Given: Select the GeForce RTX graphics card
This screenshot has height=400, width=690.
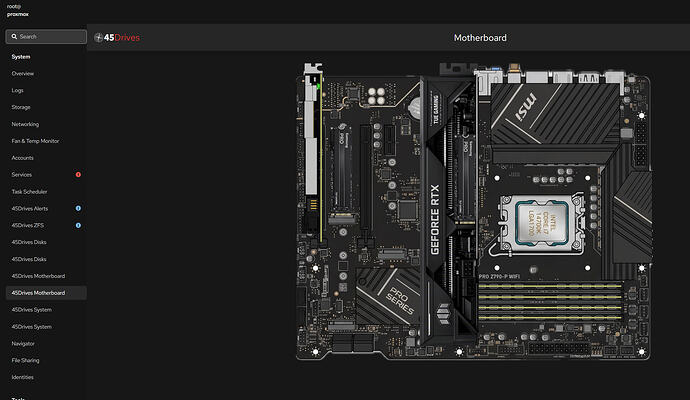Looking at the screenshot, I should [448, 210].
